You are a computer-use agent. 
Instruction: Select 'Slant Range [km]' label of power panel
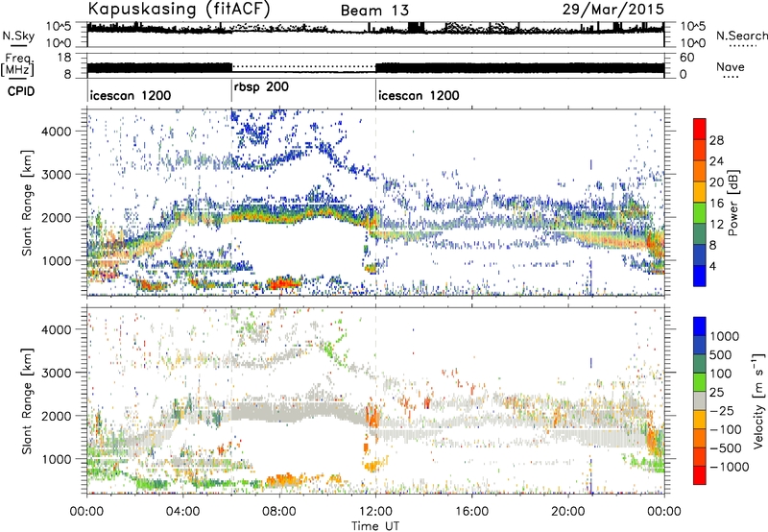pos(27,203)
